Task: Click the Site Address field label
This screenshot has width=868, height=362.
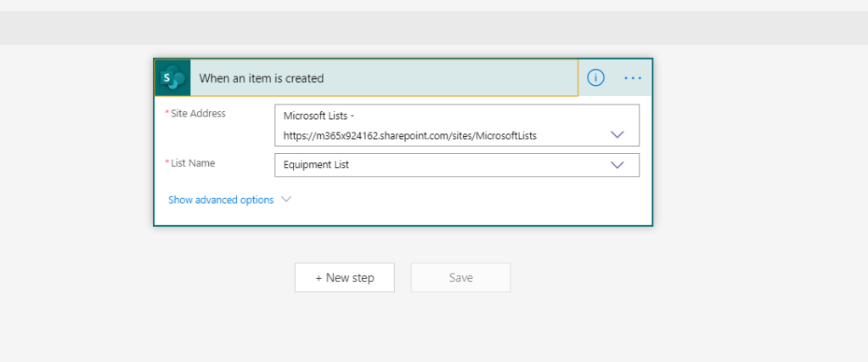Action: click(199, 113)
